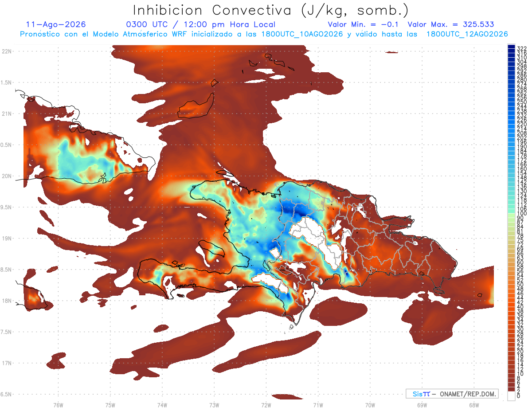
Task: Click the '69W' longitude label
Action: point(422,404)
